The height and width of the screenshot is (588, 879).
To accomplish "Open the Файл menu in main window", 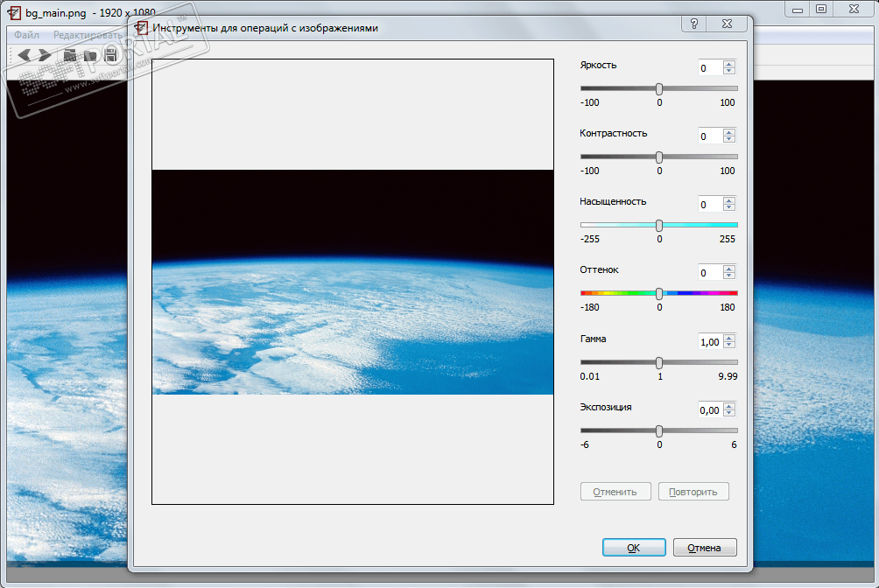I will [26, 35].
